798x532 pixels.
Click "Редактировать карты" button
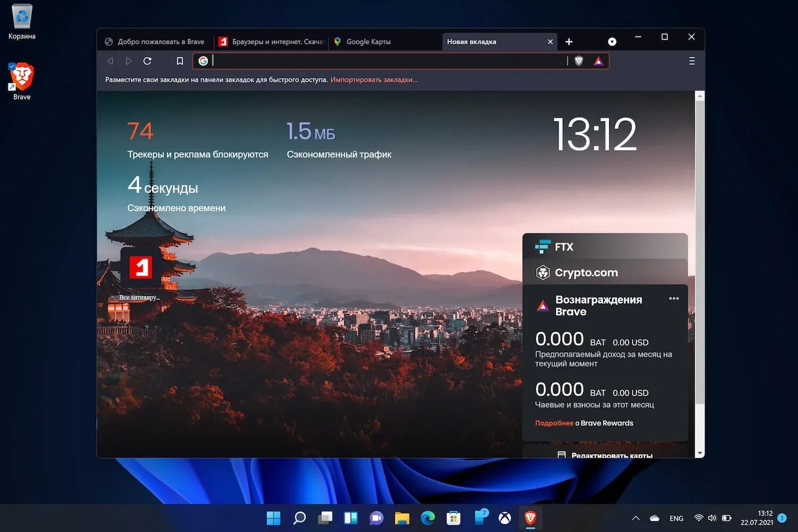coord(605,454)
